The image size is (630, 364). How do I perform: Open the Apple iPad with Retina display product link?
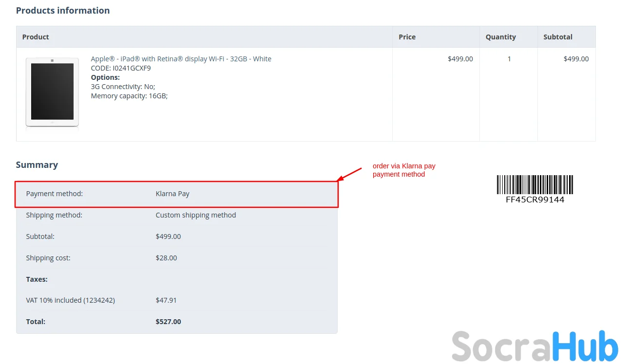(181, 59)
